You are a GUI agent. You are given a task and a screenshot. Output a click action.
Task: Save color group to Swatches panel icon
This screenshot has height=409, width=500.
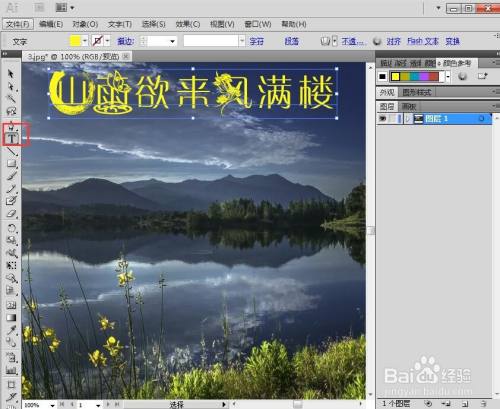coord(482,76)
